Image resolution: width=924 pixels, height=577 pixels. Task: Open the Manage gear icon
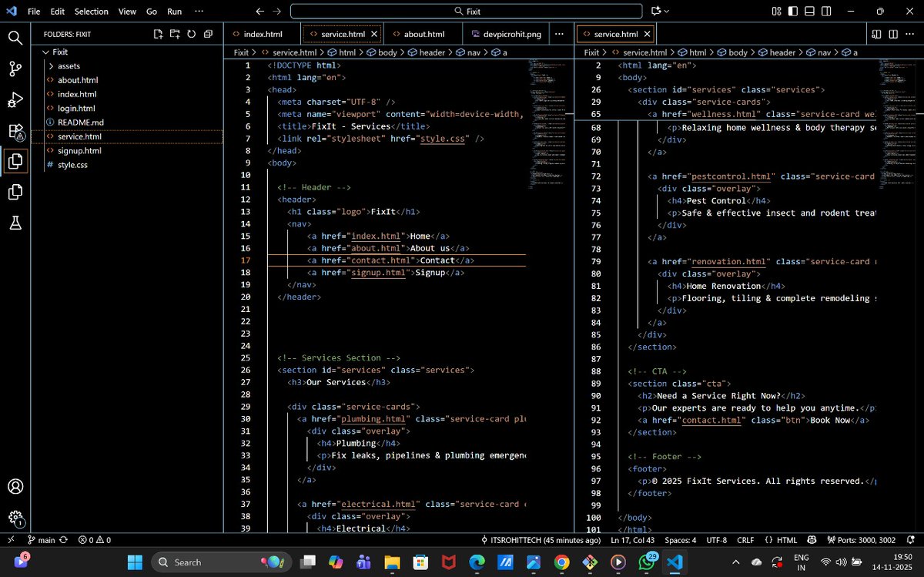[x=15, y=518]
